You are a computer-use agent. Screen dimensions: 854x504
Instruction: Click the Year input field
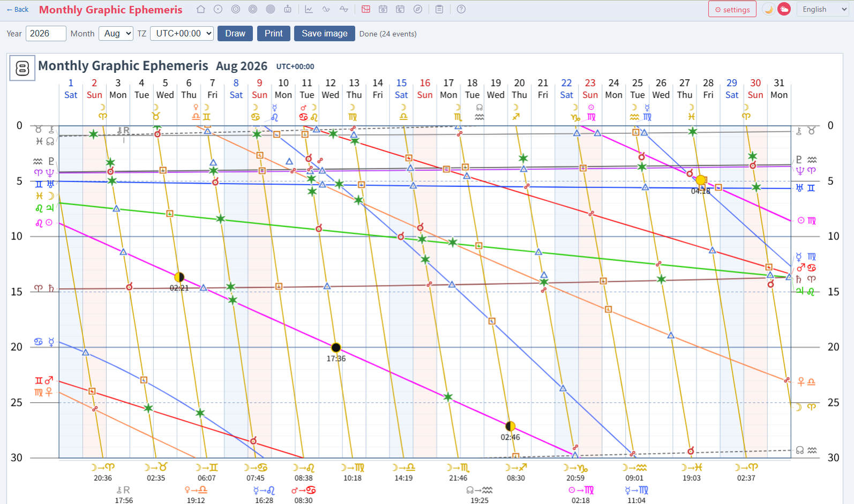click(46, 33)
